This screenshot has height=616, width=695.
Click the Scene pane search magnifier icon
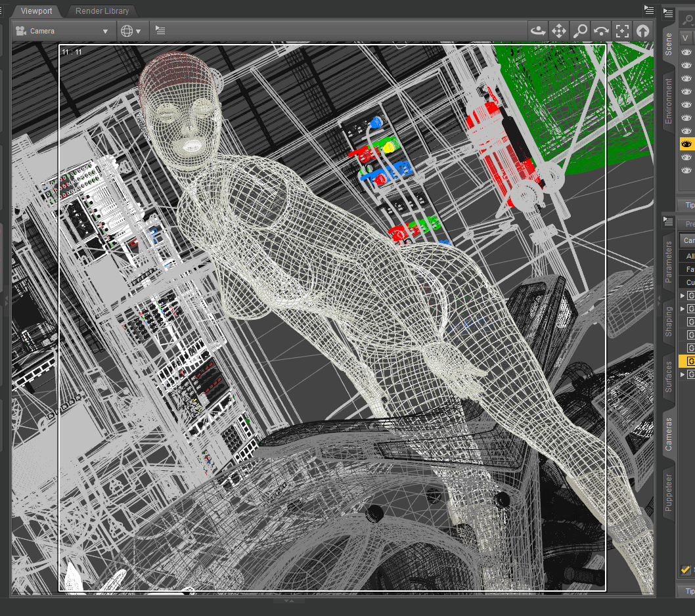[x=688, y=19]
